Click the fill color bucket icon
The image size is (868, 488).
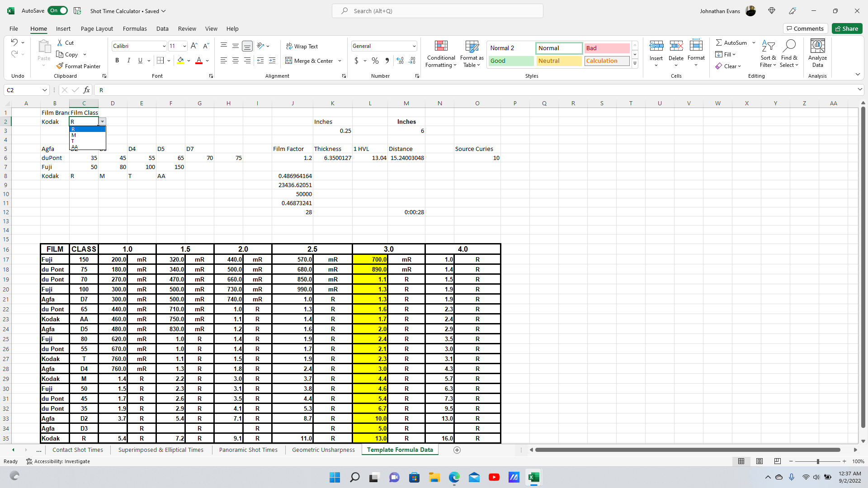(x=180, y=61)
